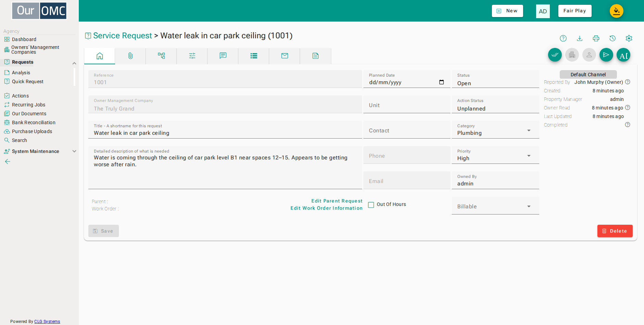Open the list items tab

point(254,56)
